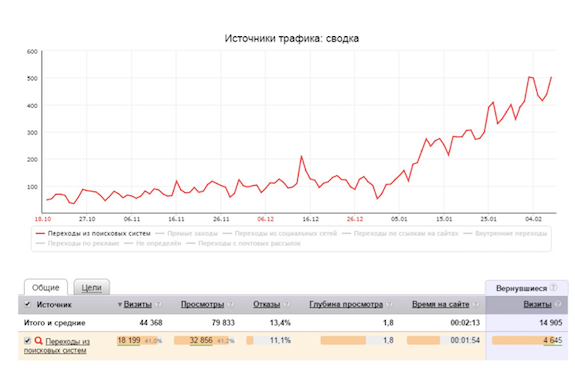Click total visits value 44 368

(151, 323)
